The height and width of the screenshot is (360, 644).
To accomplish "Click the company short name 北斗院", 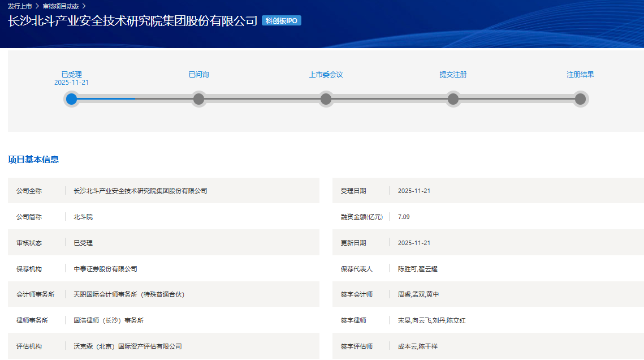I will 83,217.
